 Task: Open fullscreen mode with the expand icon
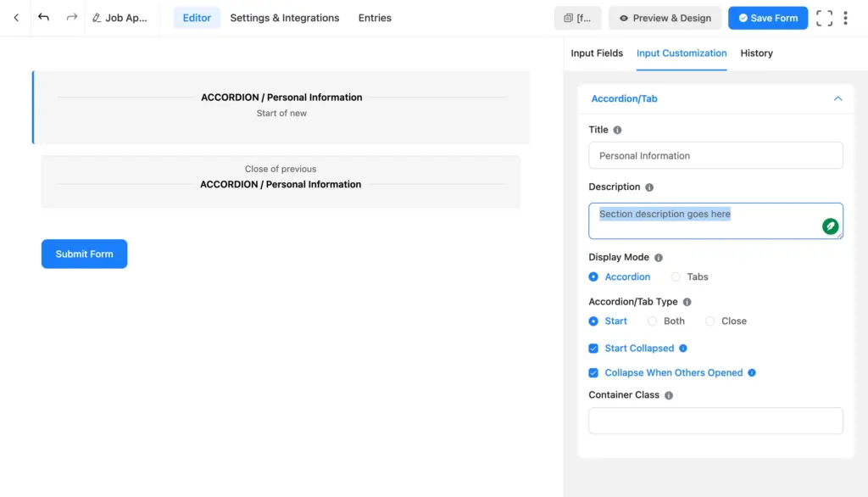coord(824,17)
